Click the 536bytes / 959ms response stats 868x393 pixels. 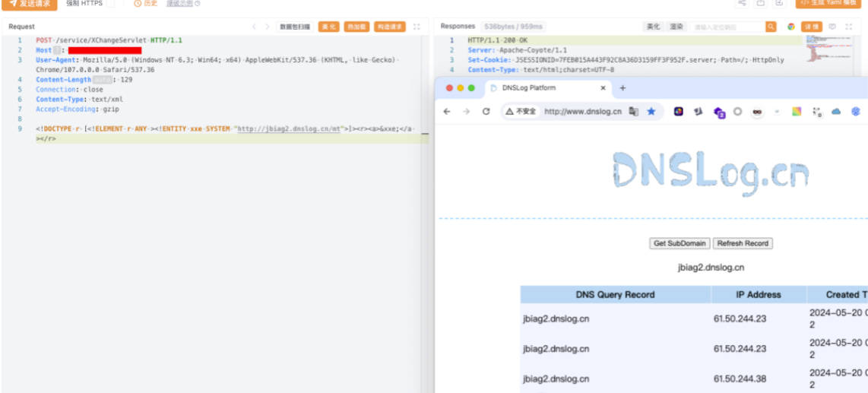515,27
